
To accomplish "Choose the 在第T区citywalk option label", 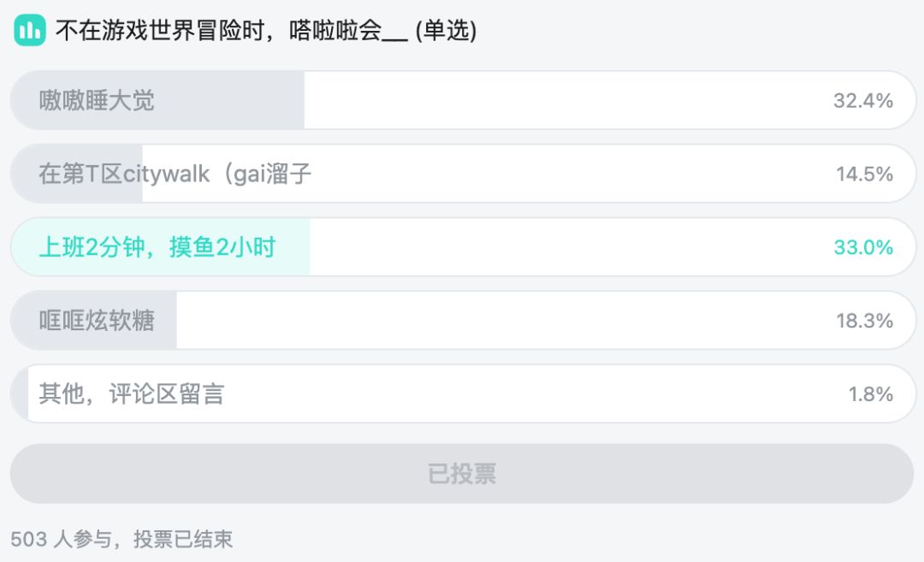I will 175,175.
